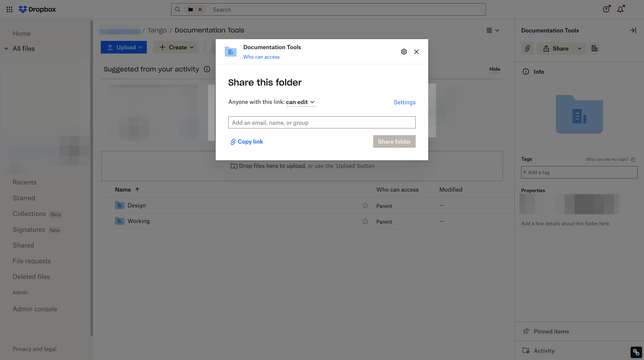Viewport: 644px width, 360px height.
Task: Expand the Pinned items section
Action: (579, 331)
